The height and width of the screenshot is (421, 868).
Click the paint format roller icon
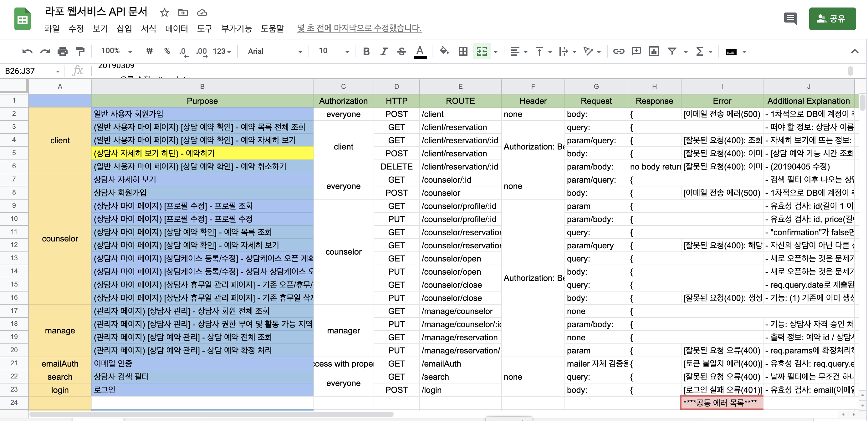coord(80,51)
